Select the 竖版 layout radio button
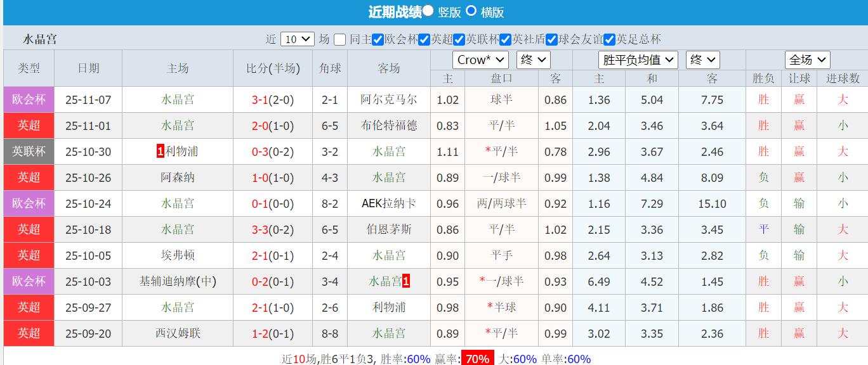The height and width of the screenshot is (365, 868). (x=428, y=11)
